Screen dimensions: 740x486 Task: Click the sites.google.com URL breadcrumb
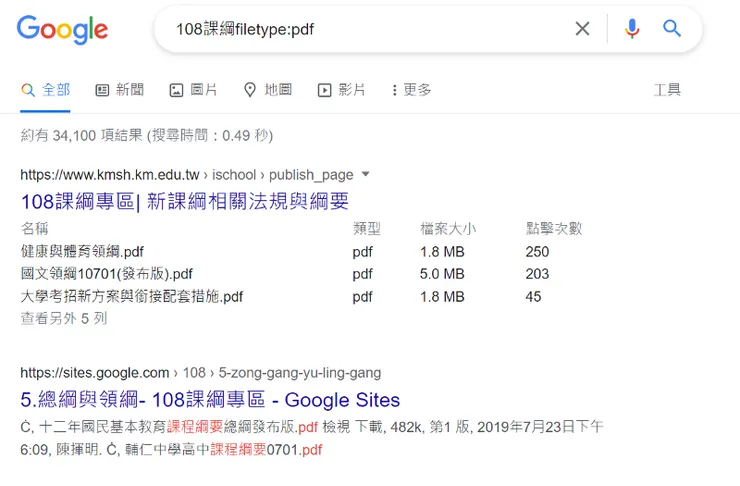tap(201, 373)
